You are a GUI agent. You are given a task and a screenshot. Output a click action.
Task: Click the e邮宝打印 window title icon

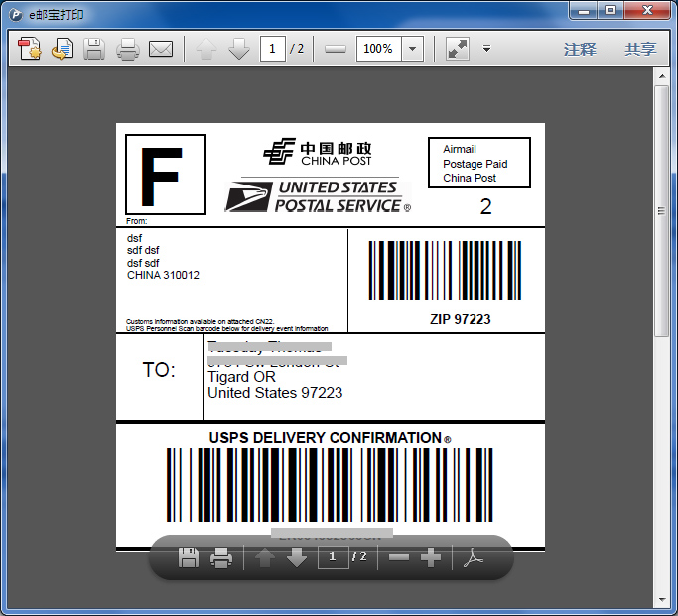pos(16,15)
